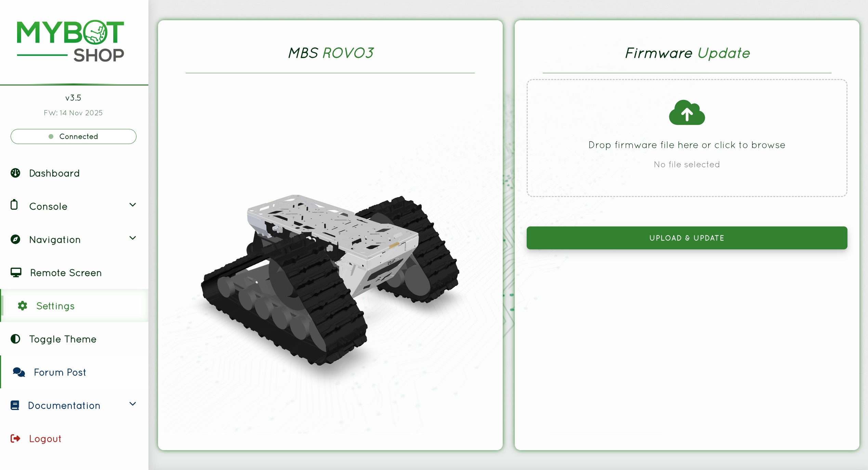Click the Remote Screen monitor icon
The image size is (868, 470).
coord(16,273)
